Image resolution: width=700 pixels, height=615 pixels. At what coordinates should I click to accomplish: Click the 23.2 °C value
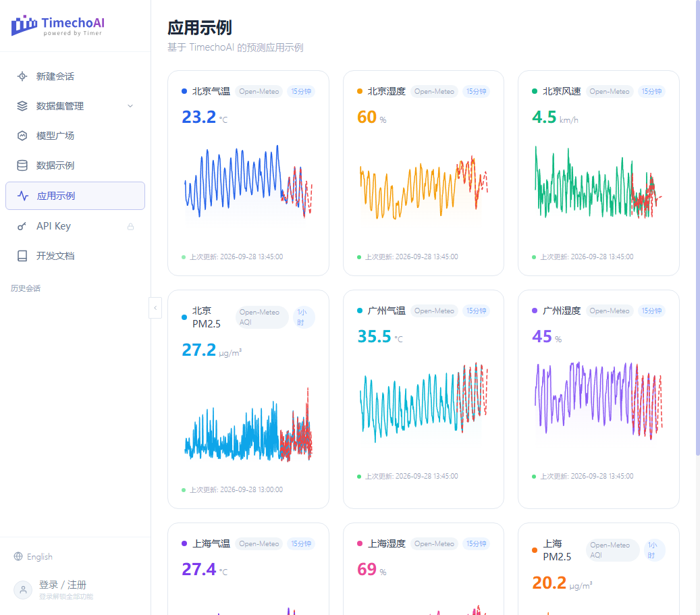(x=205, y=117)
